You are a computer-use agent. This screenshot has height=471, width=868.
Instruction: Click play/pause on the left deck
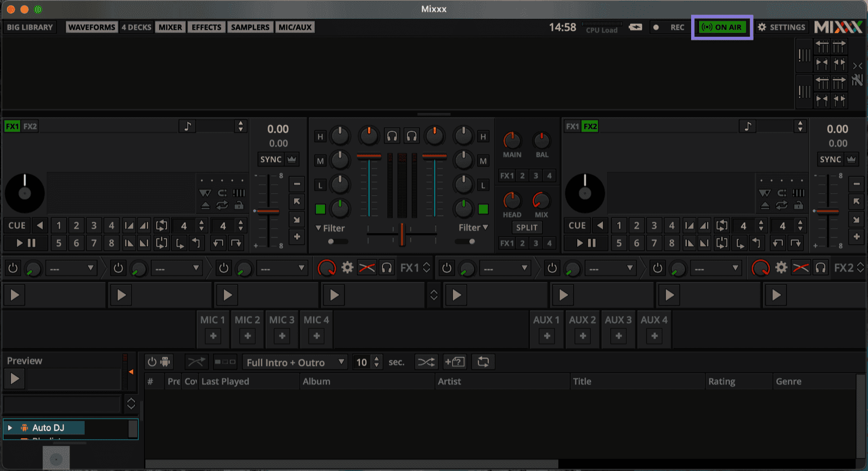25,243
